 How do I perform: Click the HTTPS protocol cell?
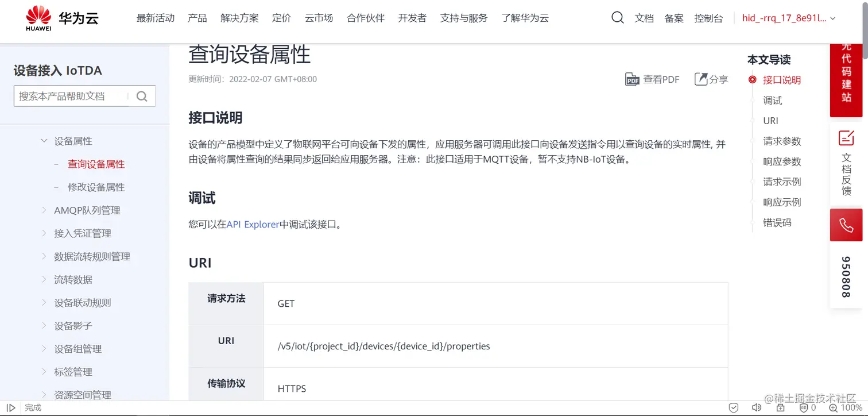(x=495, y=385)
